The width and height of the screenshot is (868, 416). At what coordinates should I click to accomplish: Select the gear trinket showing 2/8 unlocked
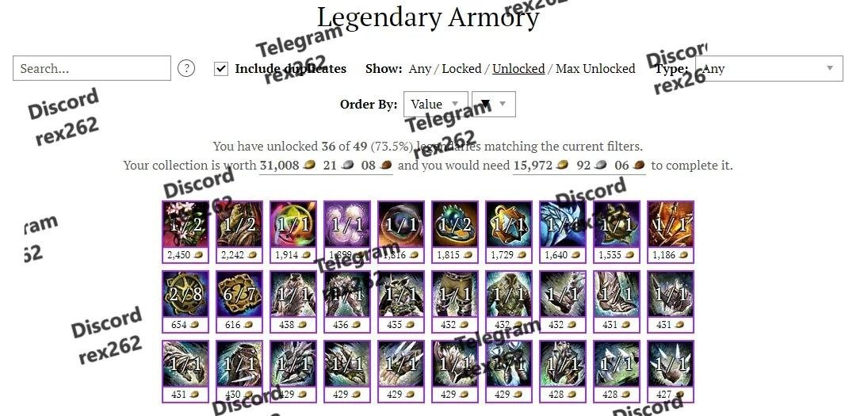tap(185, 301)
